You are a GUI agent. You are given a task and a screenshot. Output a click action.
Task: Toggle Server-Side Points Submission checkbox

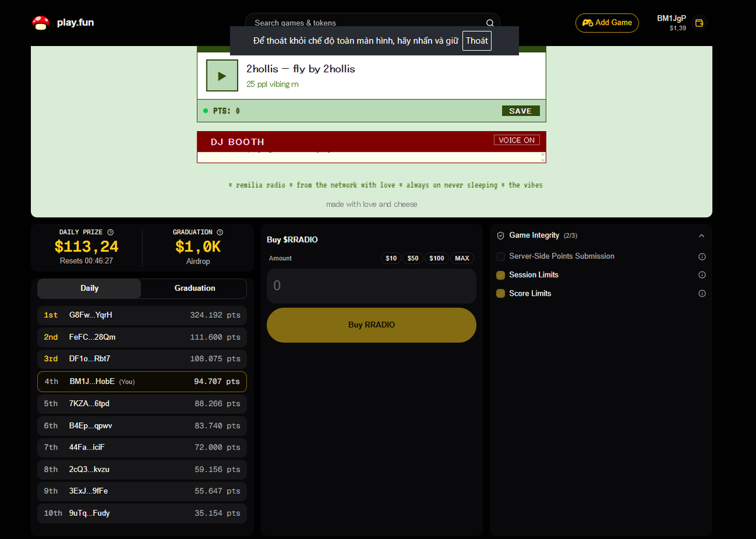500,257
